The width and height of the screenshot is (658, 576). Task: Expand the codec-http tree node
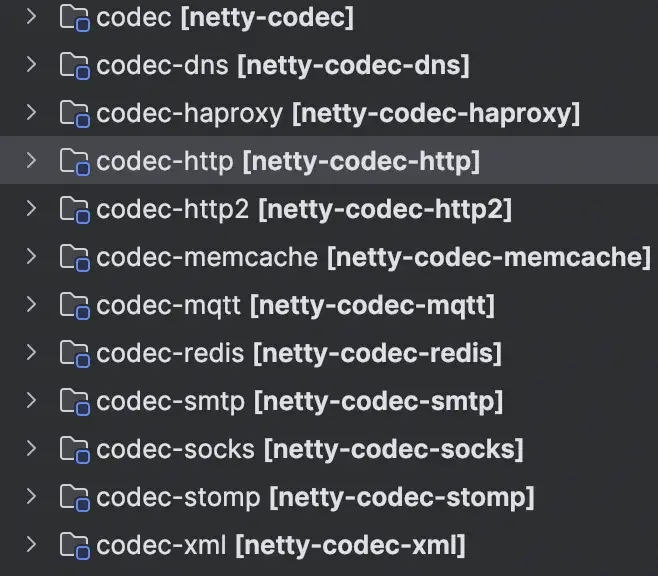pos(31,161)
